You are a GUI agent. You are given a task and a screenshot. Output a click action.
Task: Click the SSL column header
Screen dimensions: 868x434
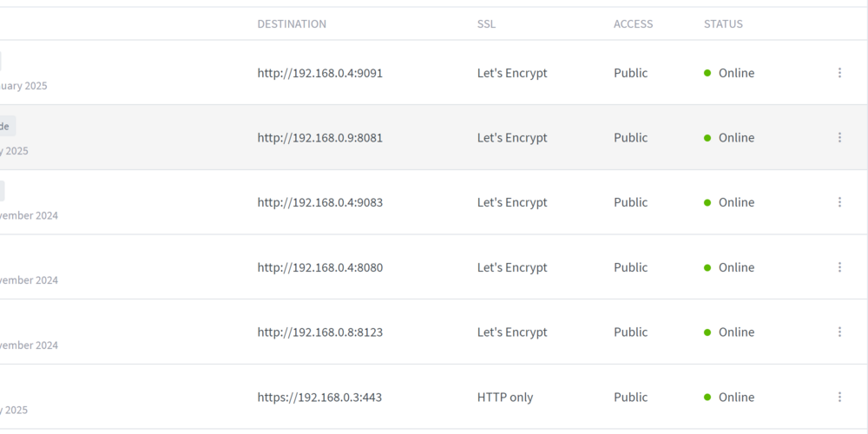(x=487, y=23)
